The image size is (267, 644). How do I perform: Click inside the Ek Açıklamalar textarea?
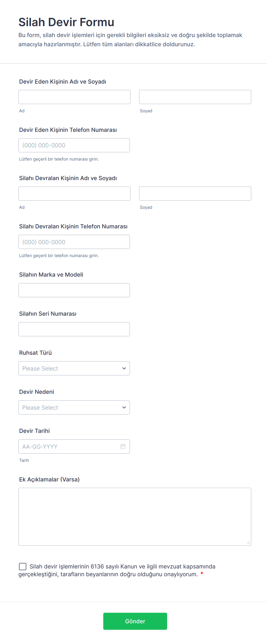coord(135,516)
